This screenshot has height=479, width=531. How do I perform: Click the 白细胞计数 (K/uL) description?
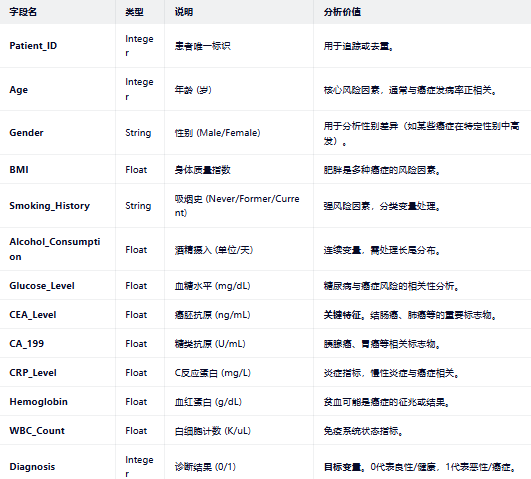click(213, 431)
